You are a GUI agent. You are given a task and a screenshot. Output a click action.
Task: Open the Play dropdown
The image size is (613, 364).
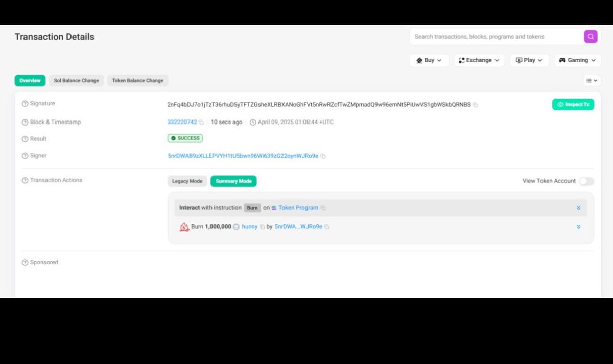coord(529,60)
